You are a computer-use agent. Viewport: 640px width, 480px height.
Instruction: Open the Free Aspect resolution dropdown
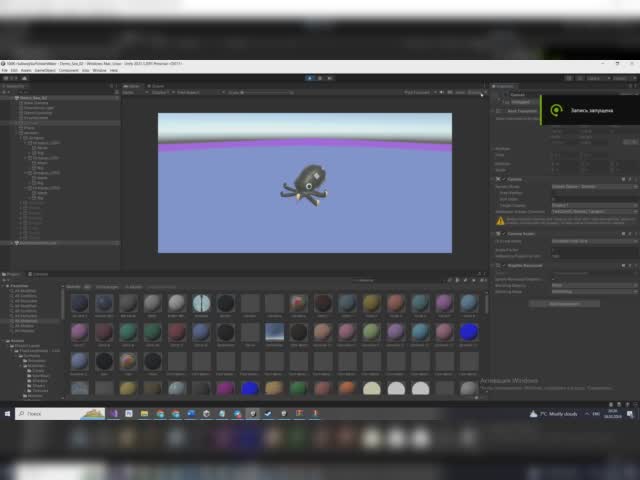click(200, 93)
